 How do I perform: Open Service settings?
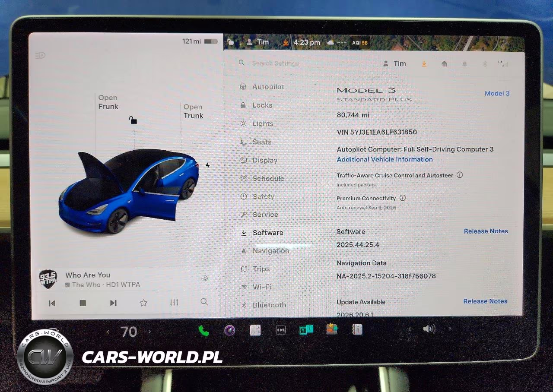[259, 215]
